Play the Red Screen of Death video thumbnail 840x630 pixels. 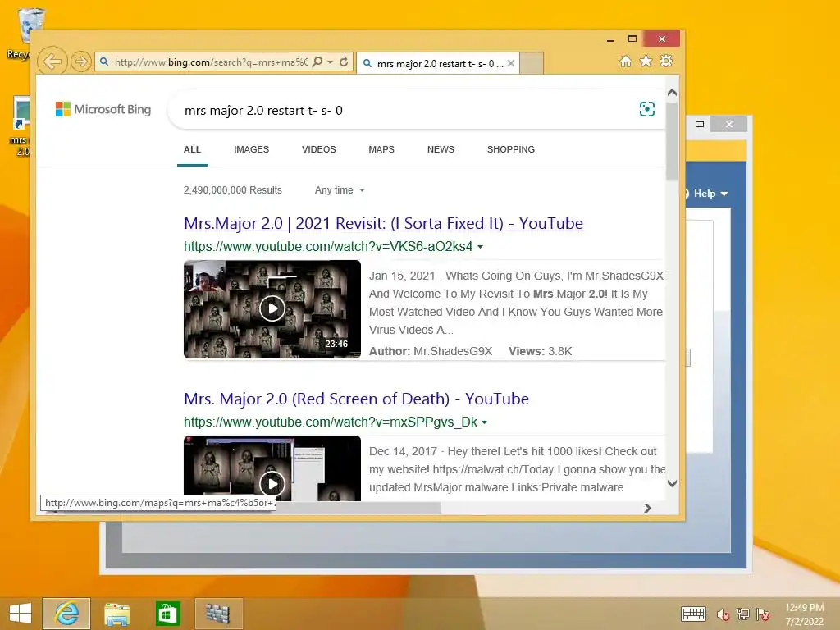(272, 468)
